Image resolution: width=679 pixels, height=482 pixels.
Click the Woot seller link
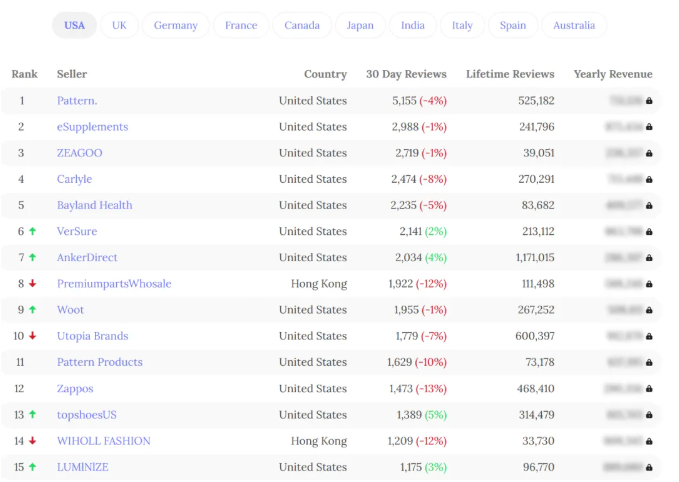tap(71, 310)
